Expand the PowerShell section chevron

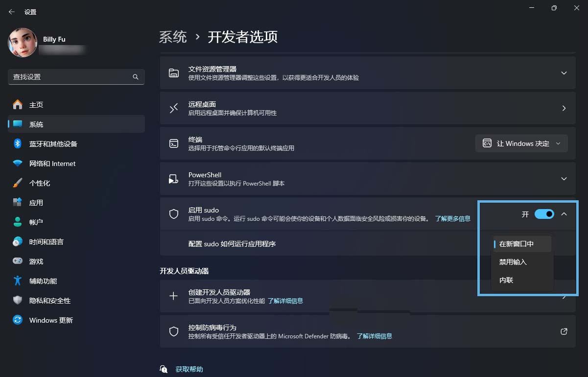(564, 178)
